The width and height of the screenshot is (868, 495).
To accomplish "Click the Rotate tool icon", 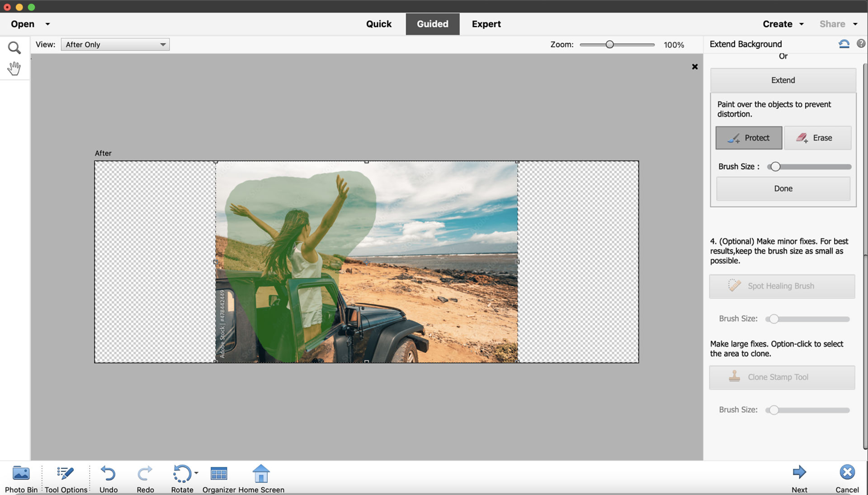I will tap(181, 473).
